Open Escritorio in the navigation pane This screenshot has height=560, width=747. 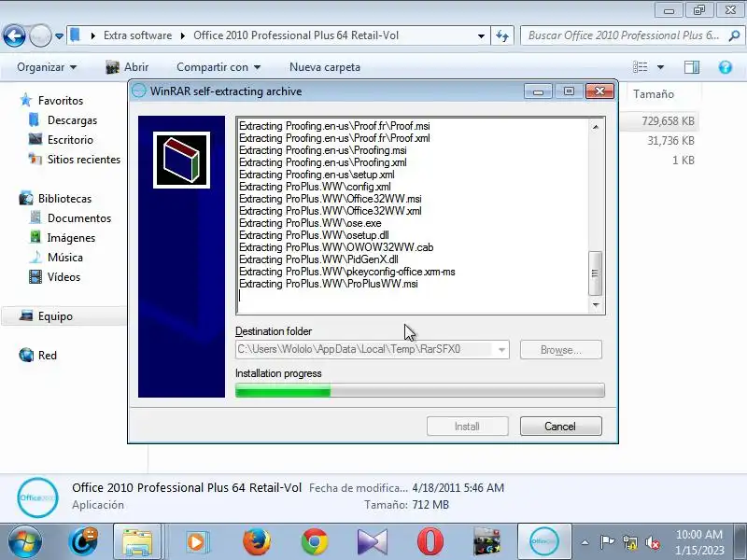point(70,139)
